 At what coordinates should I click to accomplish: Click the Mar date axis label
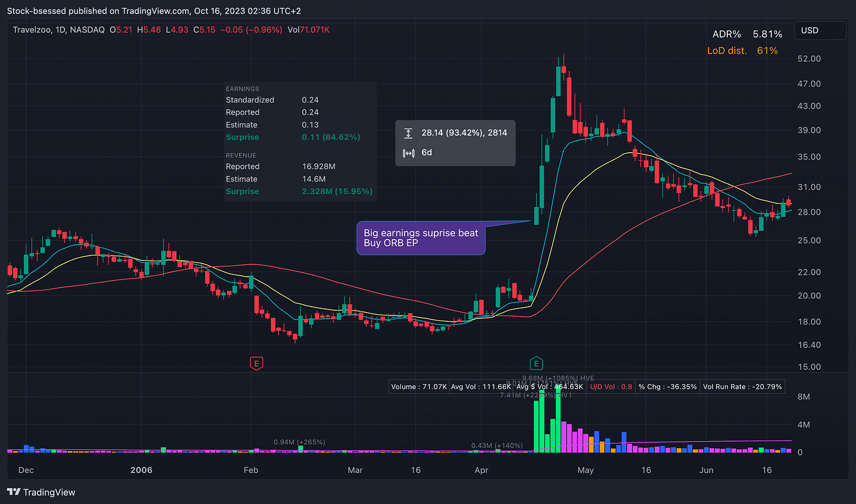[355, 470]
